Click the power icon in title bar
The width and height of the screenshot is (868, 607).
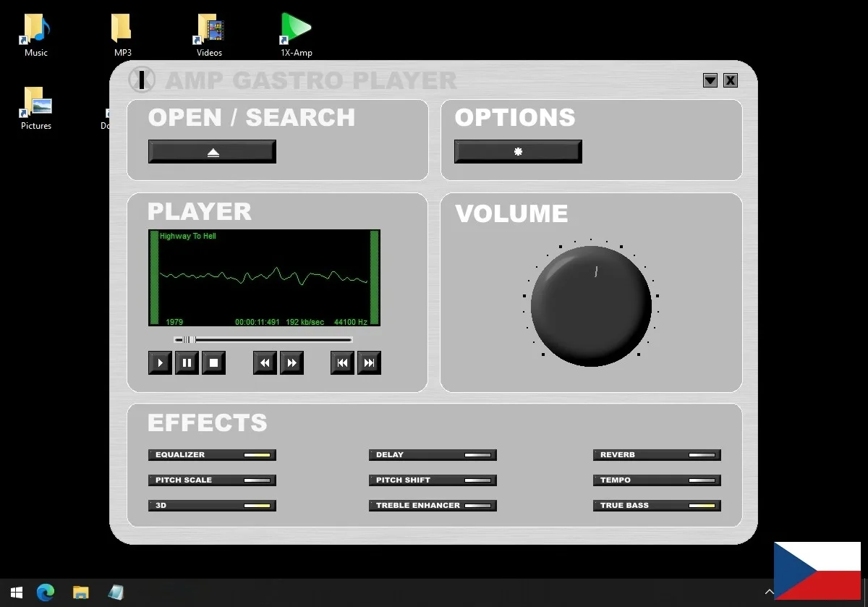[x=142, y=80]
